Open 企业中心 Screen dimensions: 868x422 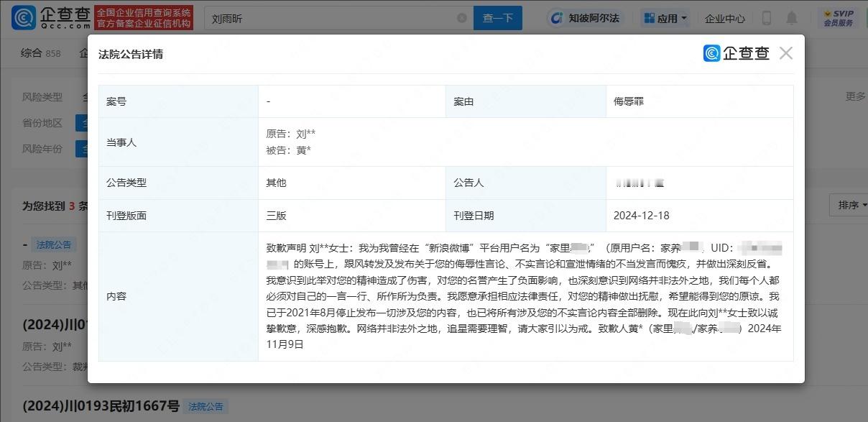pyautogui.click(x=724, y=19)
